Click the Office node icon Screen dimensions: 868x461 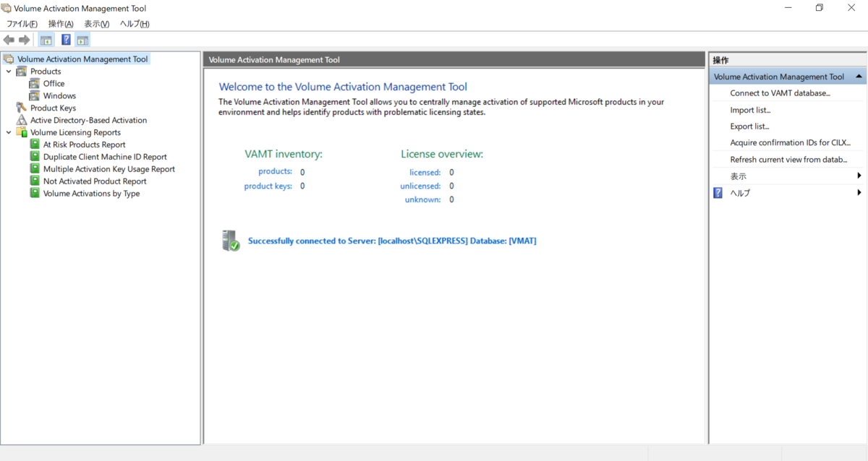click(35, 84)
